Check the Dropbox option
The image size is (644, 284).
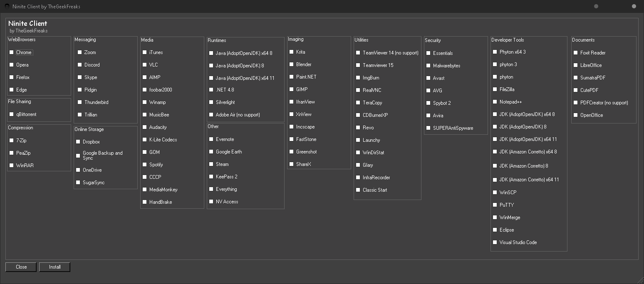[x=78, y=142]
